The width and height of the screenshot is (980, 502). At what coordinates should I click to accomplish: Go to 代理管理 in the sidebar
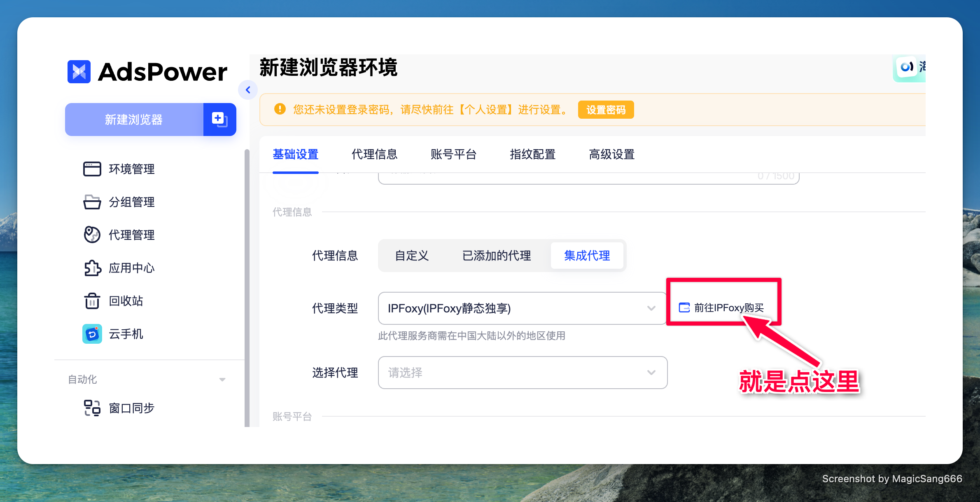coord(131,235)
